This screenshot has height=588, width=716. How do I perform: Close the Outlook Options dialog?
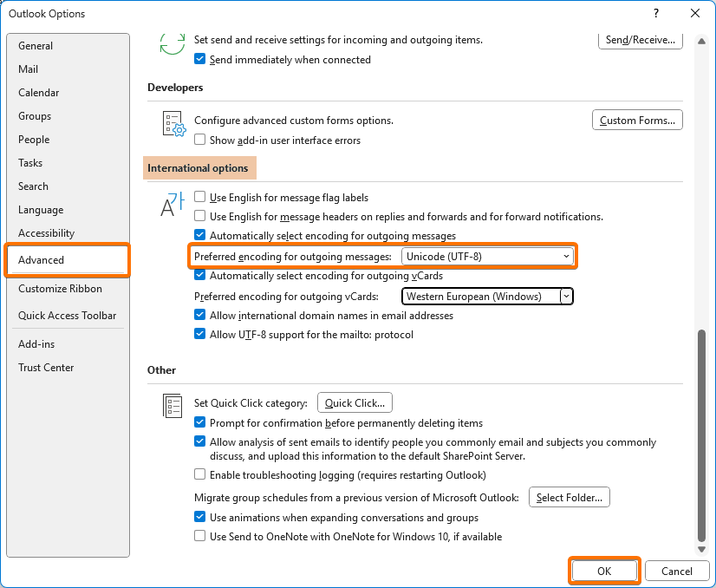pos(694,13)
